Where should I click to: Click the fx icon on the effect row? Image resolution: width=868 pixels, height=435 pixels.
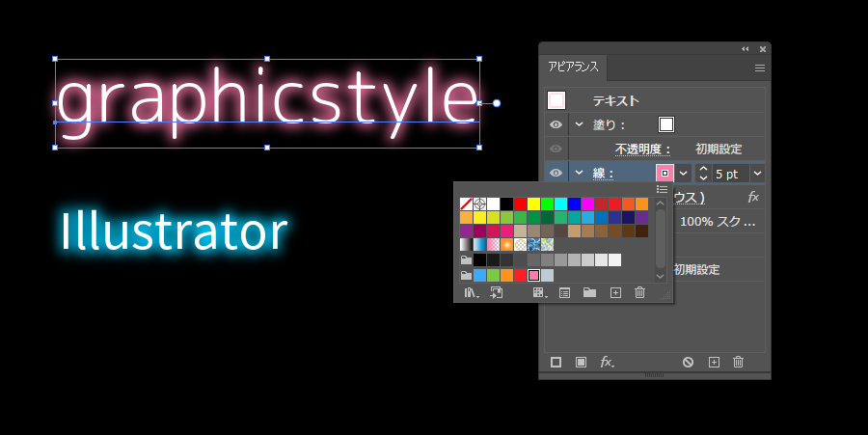coord(753,197)
